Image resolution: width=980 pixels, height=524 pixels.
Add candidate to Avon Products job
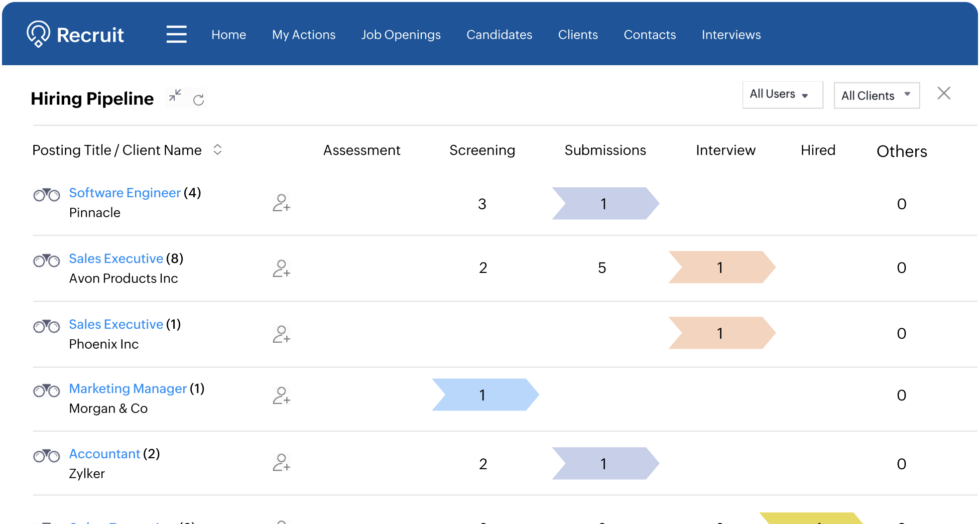281,268
